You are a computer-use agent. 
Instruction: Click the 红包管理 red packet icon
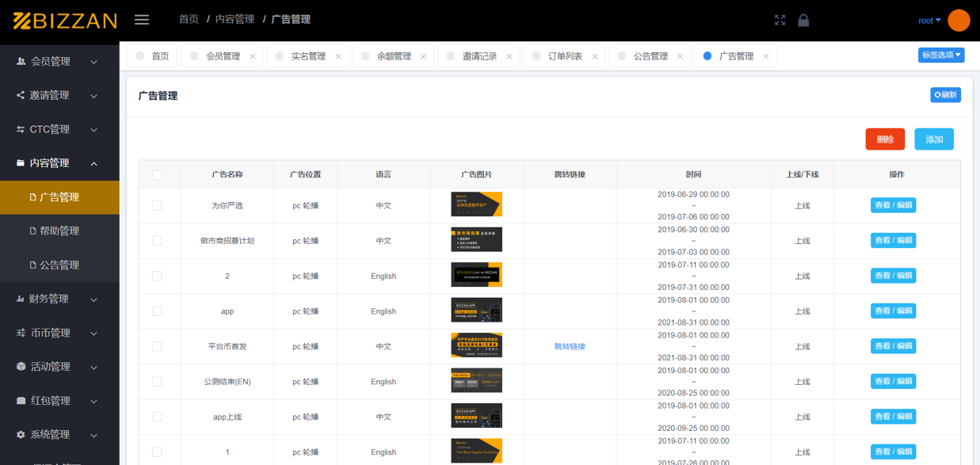coord(19,400)
